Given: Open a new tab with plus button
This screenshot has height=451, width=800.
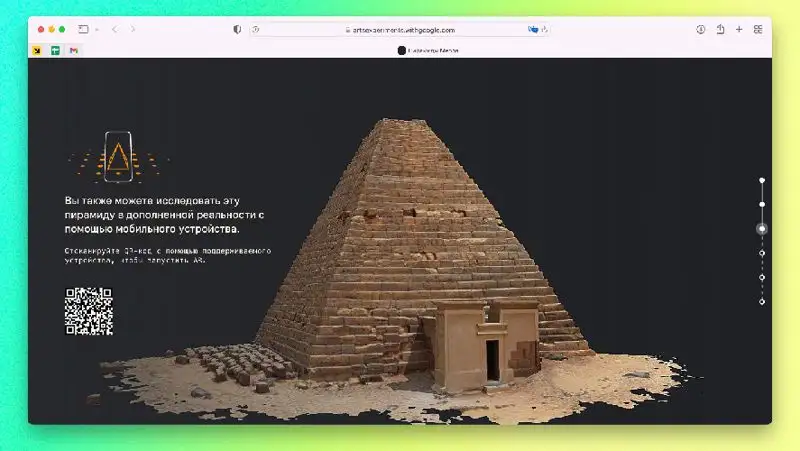Looking at the screenshot, I should click(739, 30).
